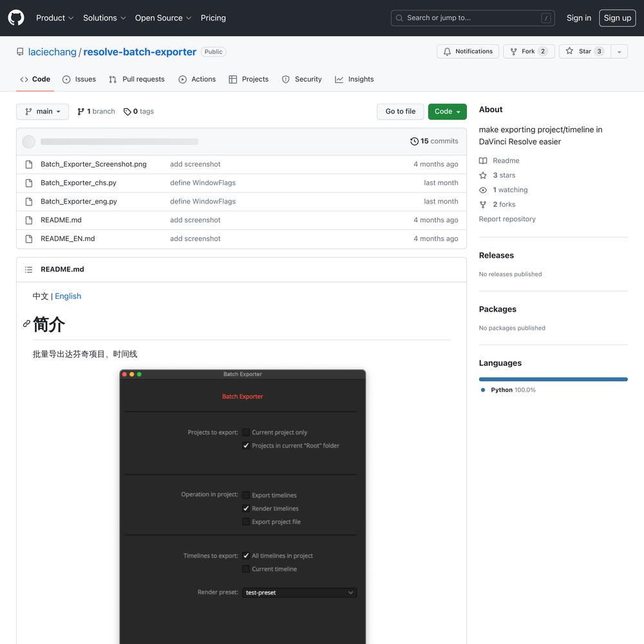Open the Pull requests tab
Image resolution: width=644 pixels, height=644 pixels.
(137, 79)
